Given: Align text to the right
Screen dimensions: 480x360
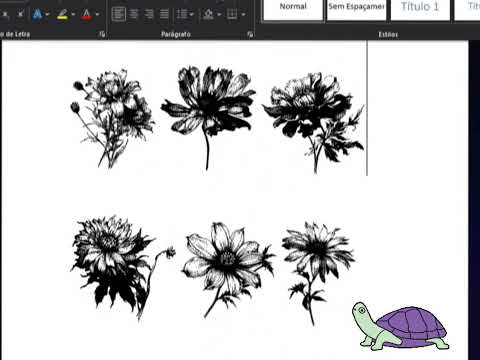Looking at the screenshot, I should (149, 14).
